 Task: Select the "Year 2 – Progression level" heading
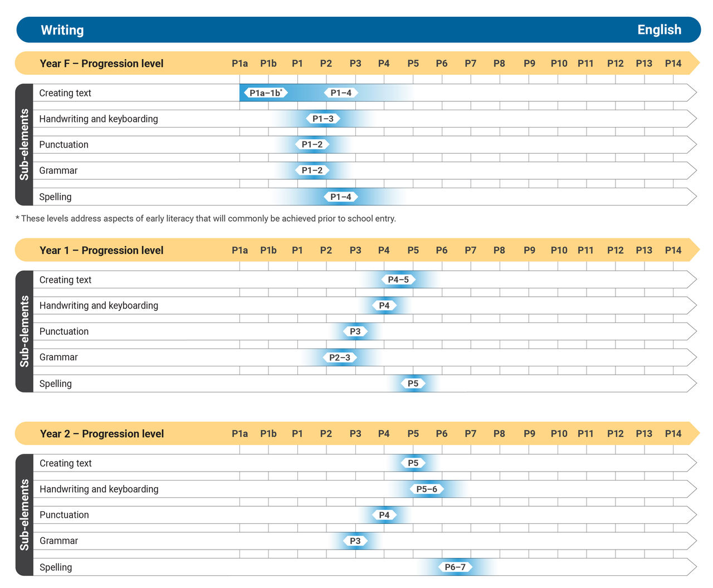(x=102, y=434)
